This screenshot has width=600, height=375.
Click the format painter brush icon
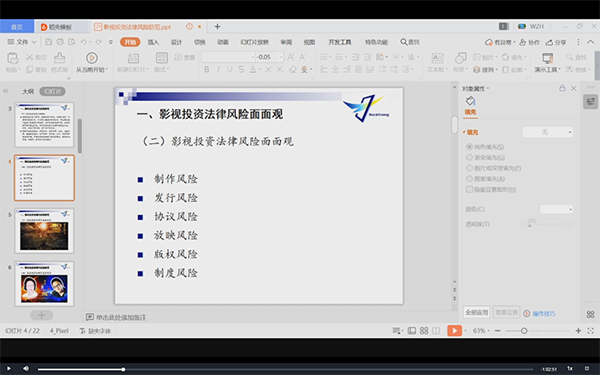[59, 58]
